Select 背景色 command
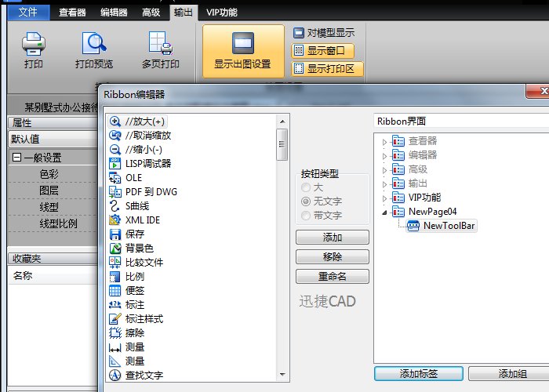 click(131, 249)
